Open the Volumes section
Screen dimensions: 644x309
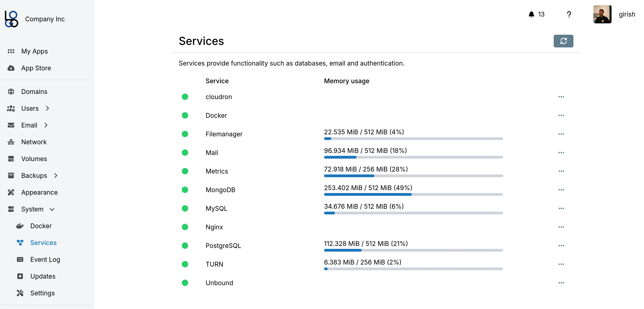pos(34,159)
